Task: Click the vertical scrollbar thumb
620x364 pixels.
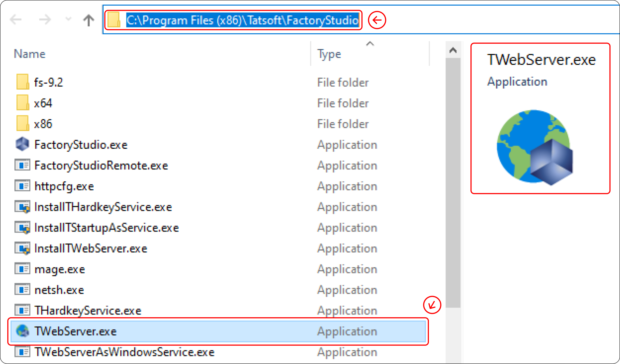Action: 453,183
